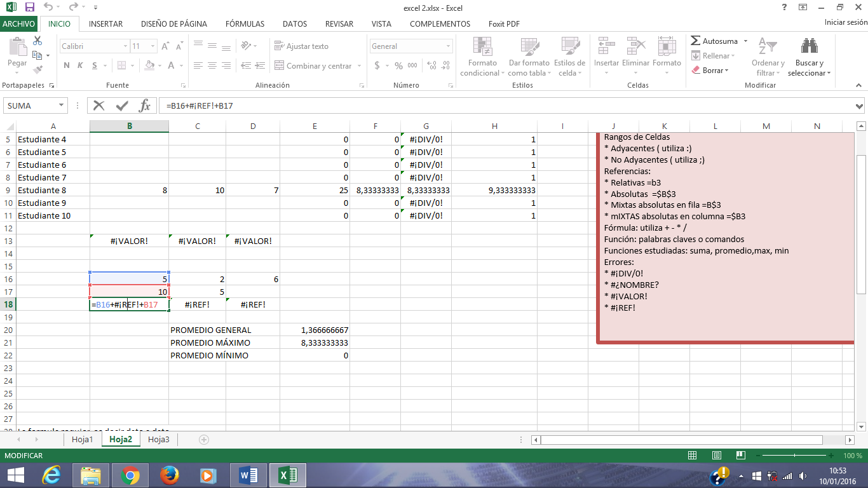868x488 pixels.
Task: Select the Copiar formato paintbrush icon
Action: [x=36, y=71]
